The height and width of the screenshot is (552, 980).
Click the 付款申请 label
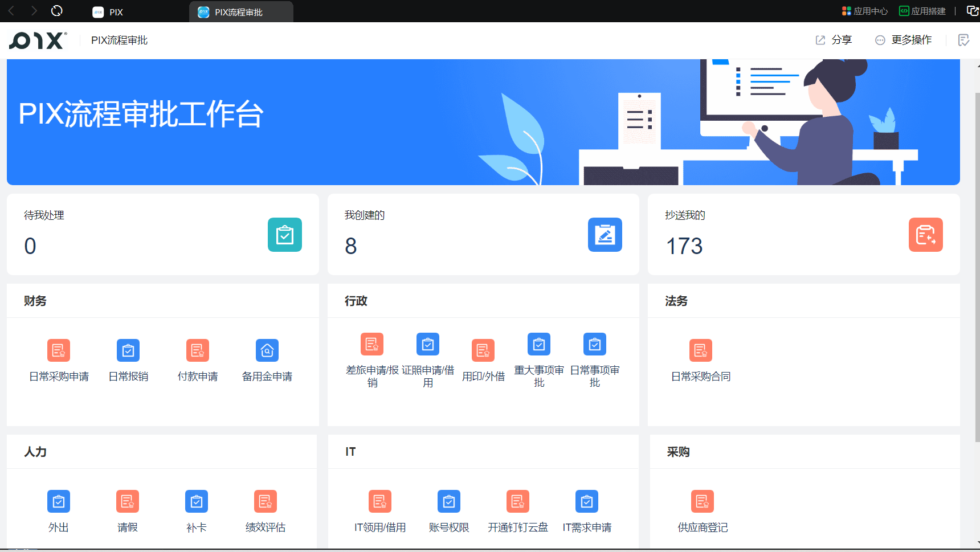pyautogui.click(x=198, y=377)
